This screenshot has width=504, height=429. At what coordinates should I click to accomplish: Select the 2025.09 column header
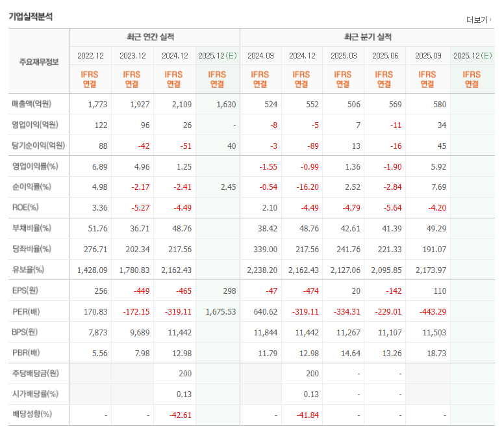pyautogui.click(x=428, y=56)
